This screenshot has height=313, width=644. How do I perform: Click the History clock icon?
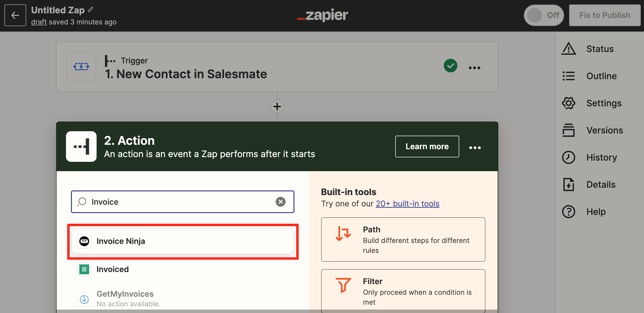click(568, 158)
